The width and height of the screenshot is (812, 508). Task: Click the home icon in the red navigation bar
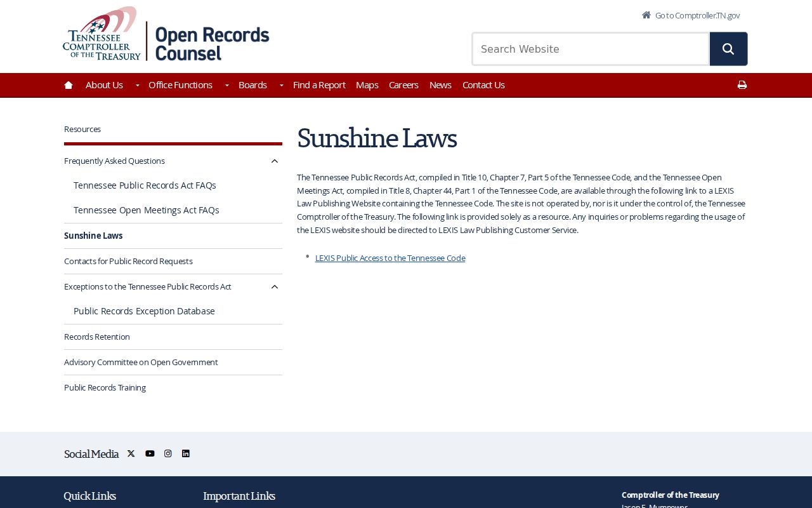(69, 85)
